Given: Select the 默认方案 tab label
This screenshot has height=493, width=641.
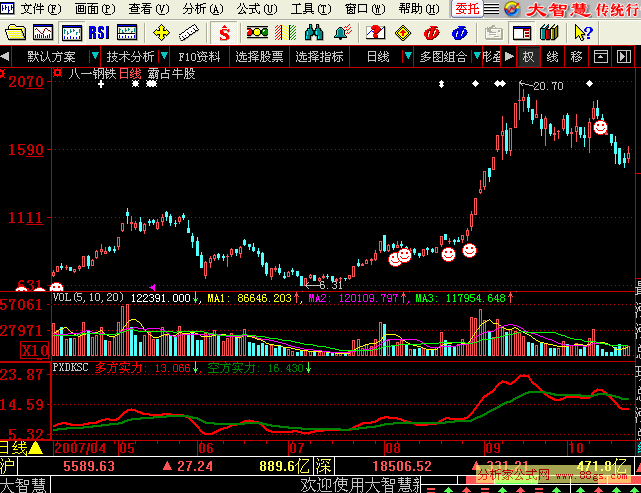Looking at the screenshot, I should pyautogui.click(x=52, y=56).
